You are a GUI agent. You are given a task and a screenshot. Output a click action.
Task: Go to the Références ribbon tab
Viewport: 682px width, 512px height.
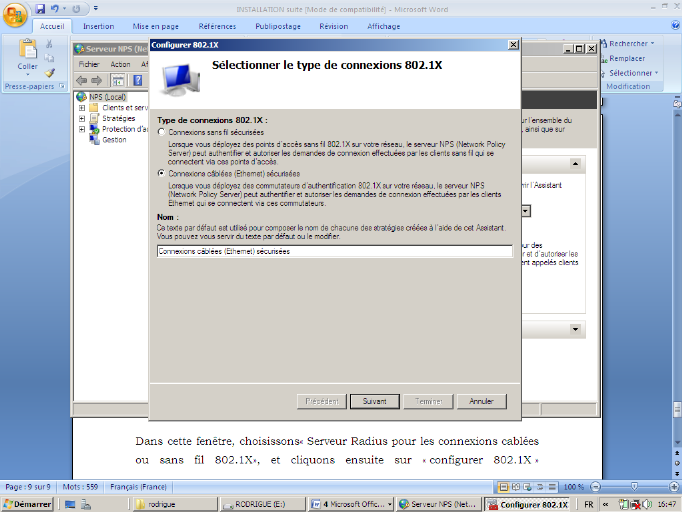click(217, 27)
